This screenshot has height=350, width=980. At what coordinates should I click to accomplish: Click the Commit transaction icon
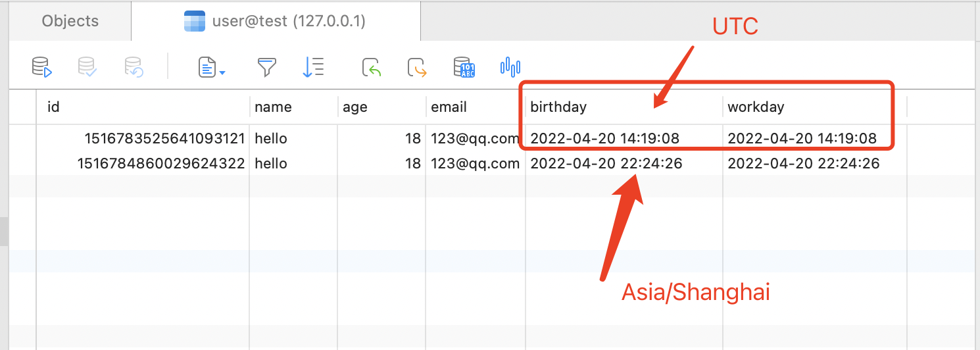point(87,66)
